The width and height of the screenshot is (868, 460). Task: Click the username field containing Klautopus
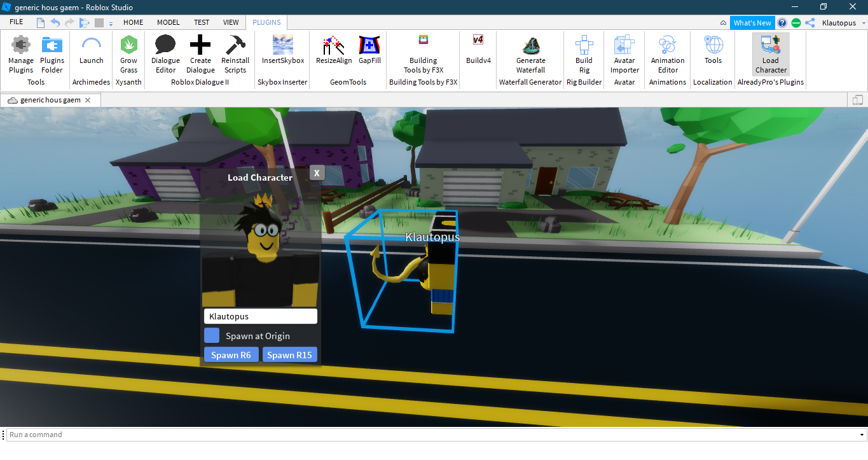(261, 316)
